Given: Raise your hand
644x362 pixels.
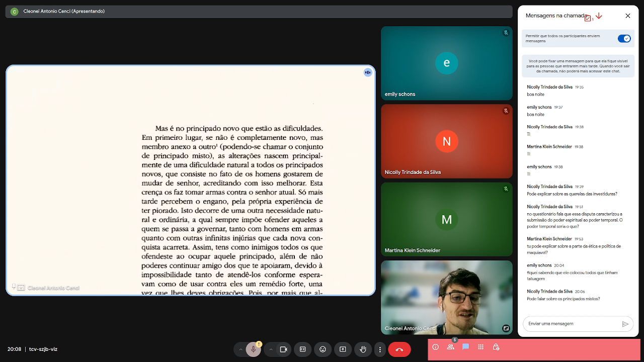Looking at the screenshot, I should (363, 349).
